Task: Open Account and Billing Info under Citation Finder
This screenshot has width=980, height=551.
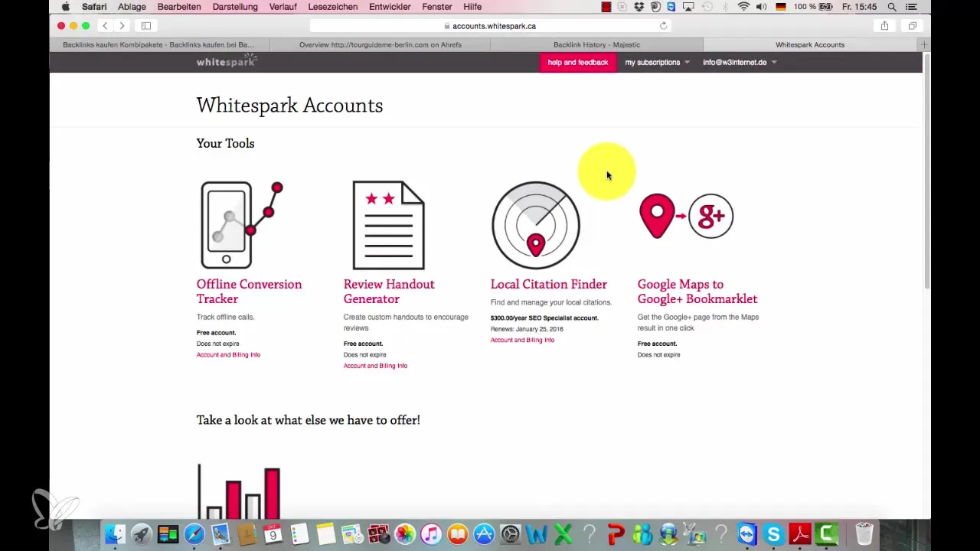Action: 522,340
